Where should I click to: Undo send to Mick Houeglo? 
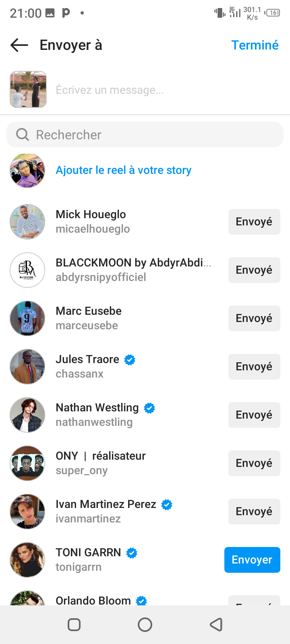click(x=254, y=222)
